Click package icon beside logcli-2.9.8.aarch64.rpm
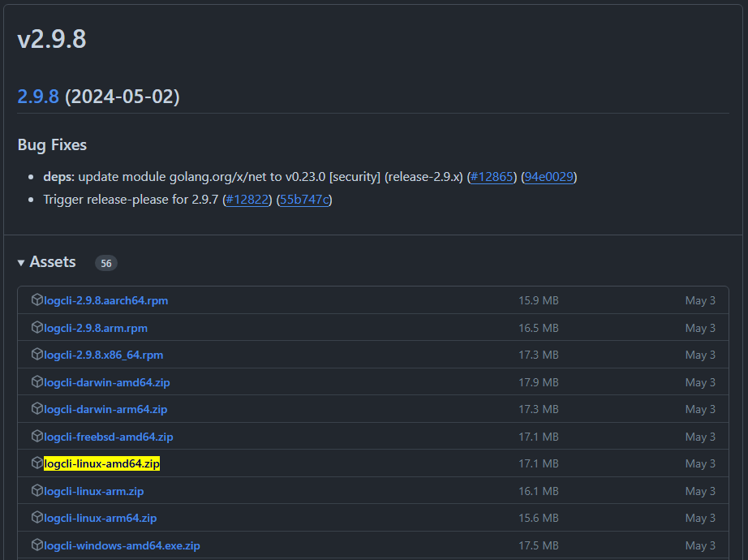748x560 pixels. (x=37, y=299)
